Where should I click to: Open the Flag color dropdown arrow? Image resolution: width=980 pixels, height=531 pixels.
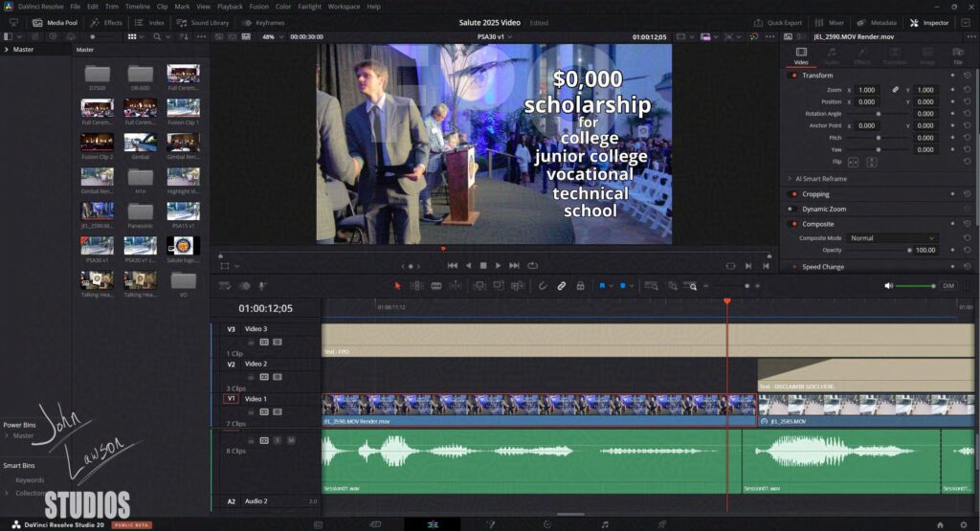click(612, 286)
